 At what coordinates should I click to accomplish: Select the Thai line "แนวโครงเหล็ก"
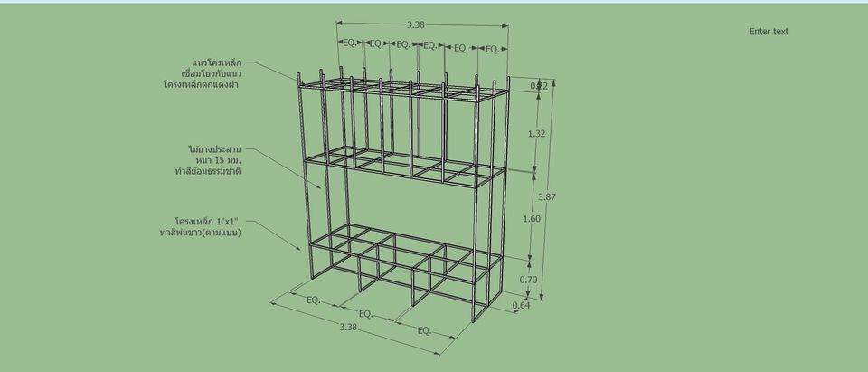216,62
